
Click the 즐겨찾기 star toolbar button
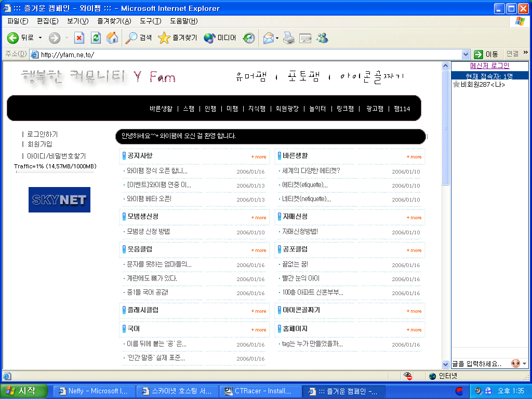[178, 38]
